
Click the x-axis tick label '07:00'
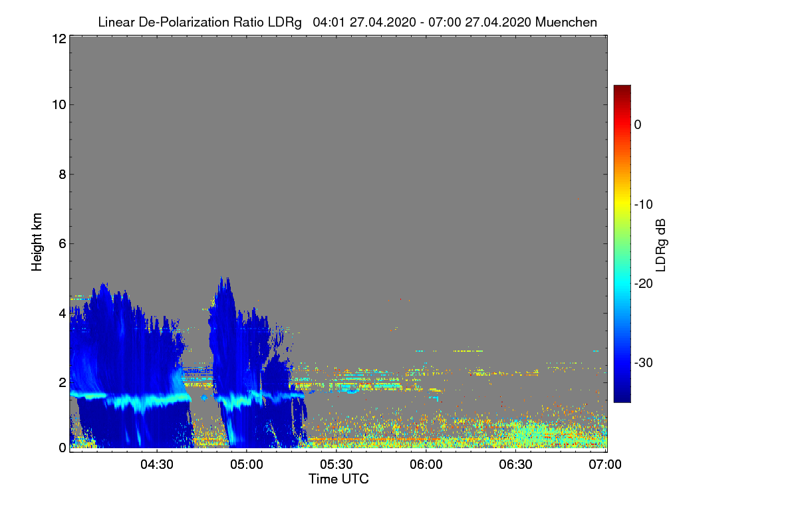pos(605,465)
